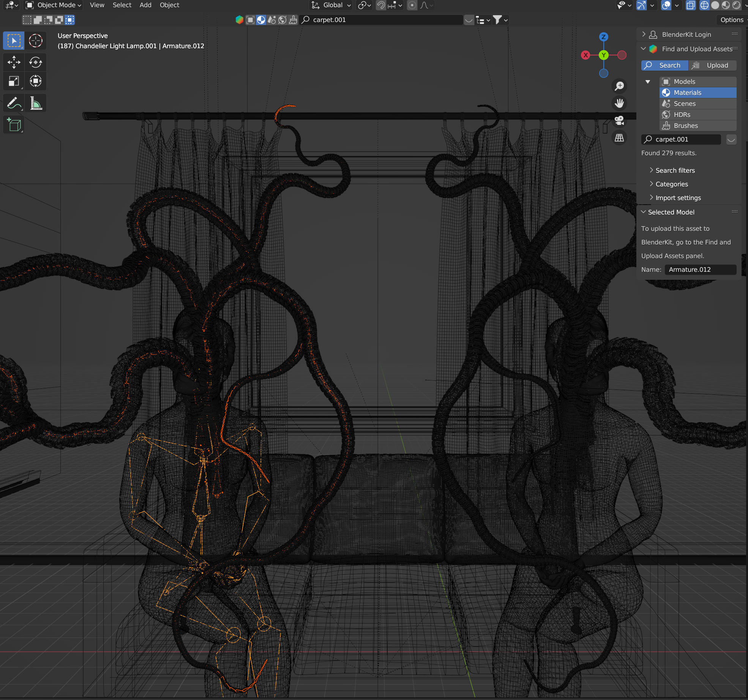The width and height of the screenshot is (748, 700).
Task: Select the Move tool in the toolbar
Action: click(13, 62)
